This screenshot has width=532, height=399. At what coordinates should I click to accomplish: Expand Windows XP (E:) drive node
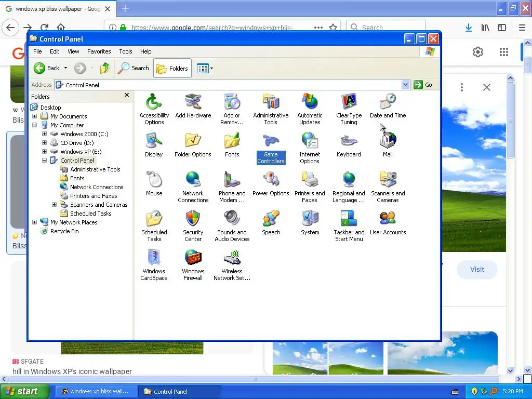click(x=45, y=151)
